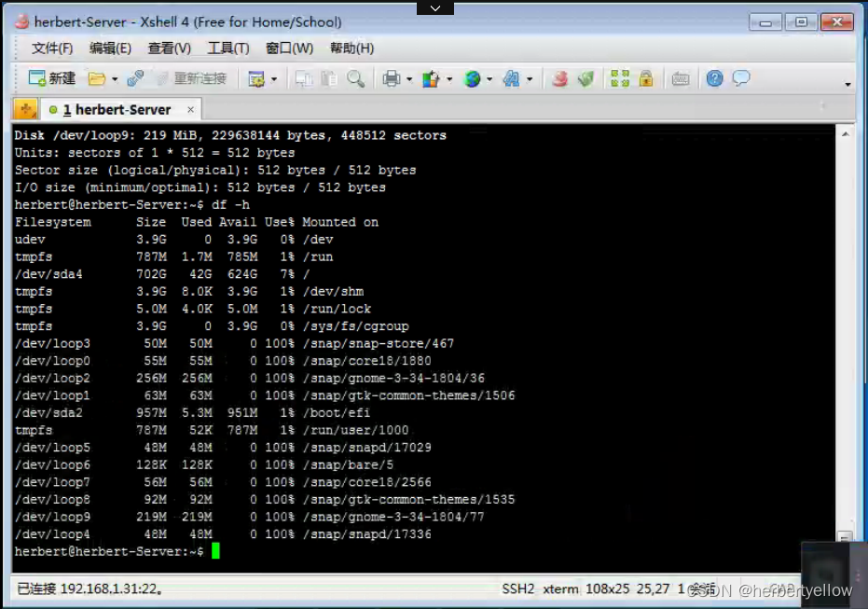Click the /run/user/1000 mount path

coord(355,430)
